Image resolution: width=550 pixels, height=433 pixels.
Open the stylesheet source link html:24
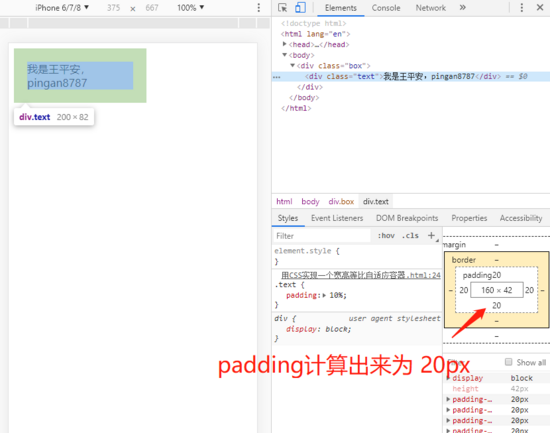click(361, 275)
